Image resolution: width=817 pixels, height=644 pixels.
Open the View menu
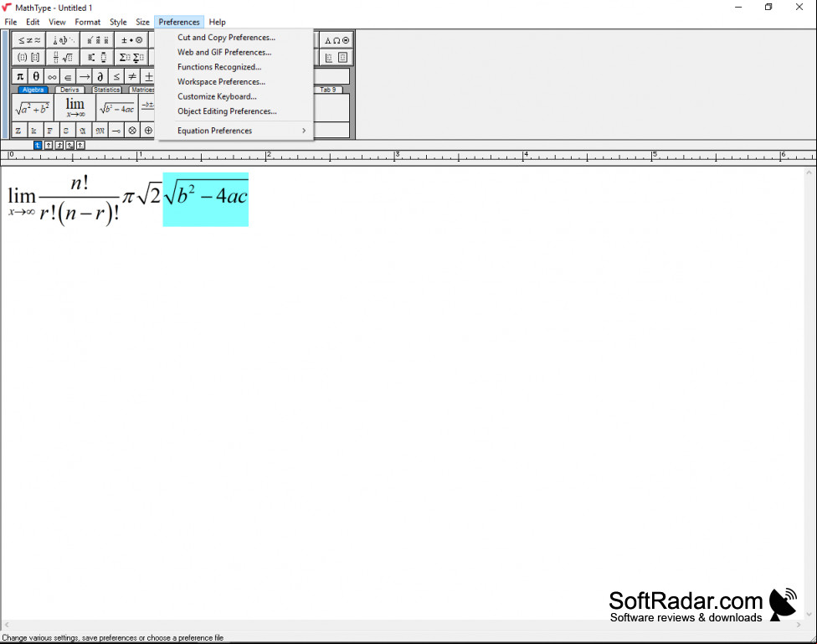(57, 22)
